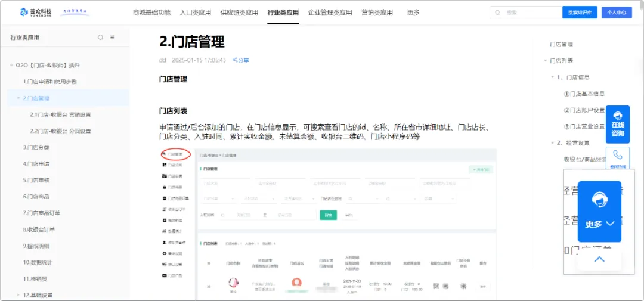Image resolution: width=644 pixels, height=301 pixels.
Task: Switch to 供应链类应用 tab
Action: click(x=239, y=13)
